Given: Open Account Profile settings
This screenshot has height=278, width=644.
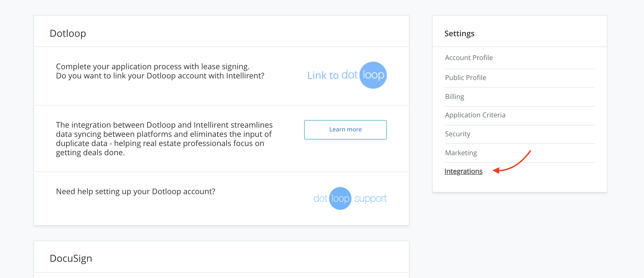Looking at the screenshot, I should point(469,58).
